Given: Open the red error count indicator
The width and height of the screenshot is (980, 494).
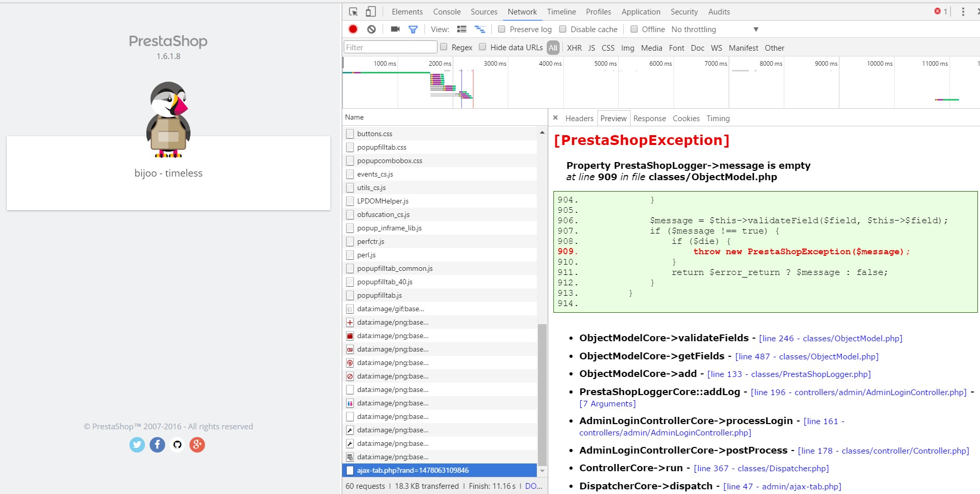Looking at the screenshot, I should pos(941,11).
